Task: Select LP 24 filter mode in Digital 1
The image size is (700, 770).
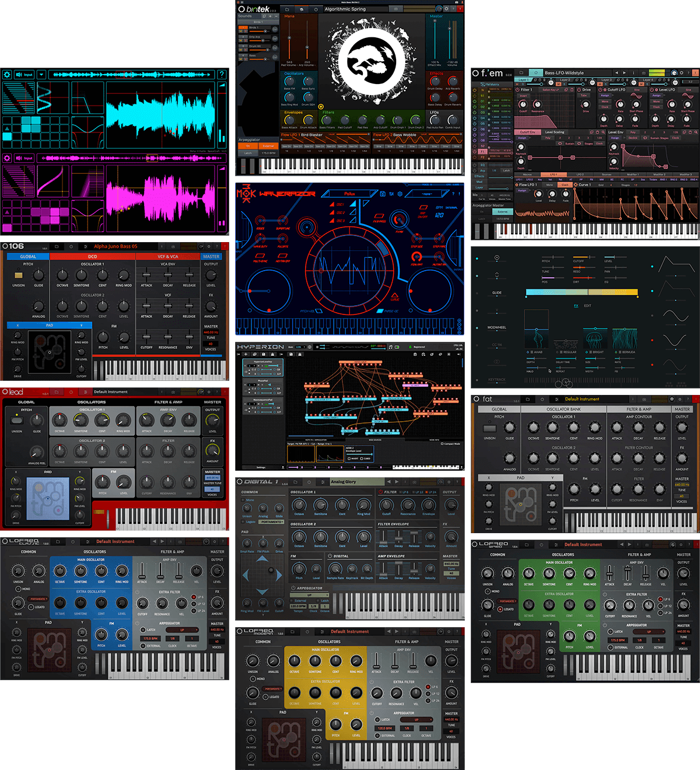Action: pyautogui.click(x=426, y=492)
